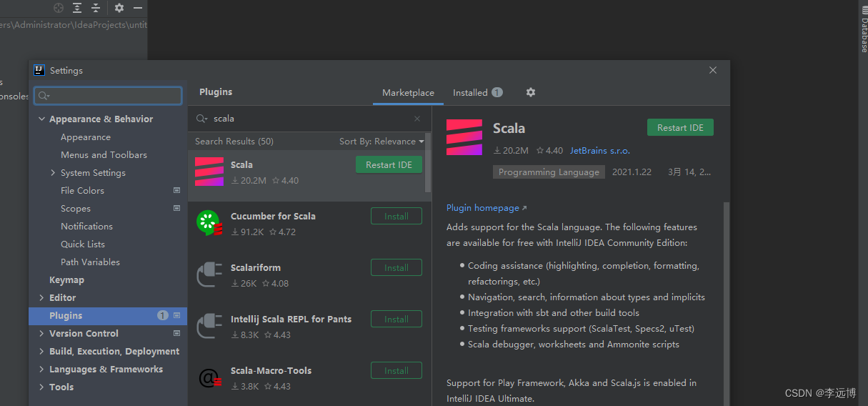Open the Keymap settings page

tap(66, 279)
